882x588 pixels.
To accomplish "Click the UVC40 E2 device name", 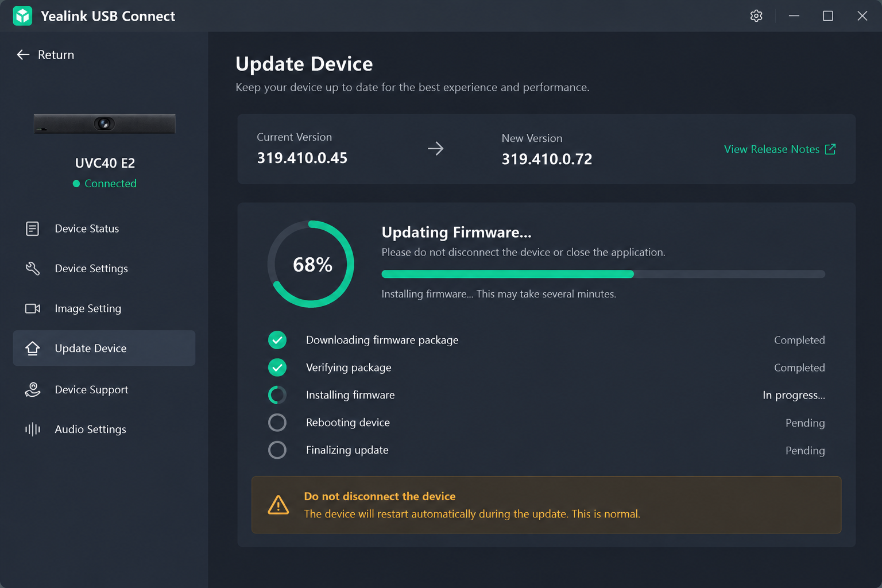I will click(x=105, y=163).
